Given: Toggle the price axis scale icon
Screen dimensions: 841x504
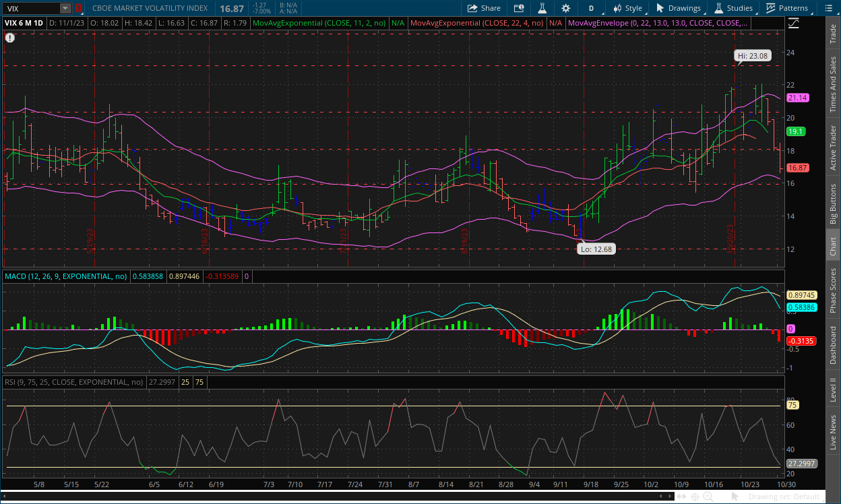Looking at the screenshot, I should tap(793, 23).
